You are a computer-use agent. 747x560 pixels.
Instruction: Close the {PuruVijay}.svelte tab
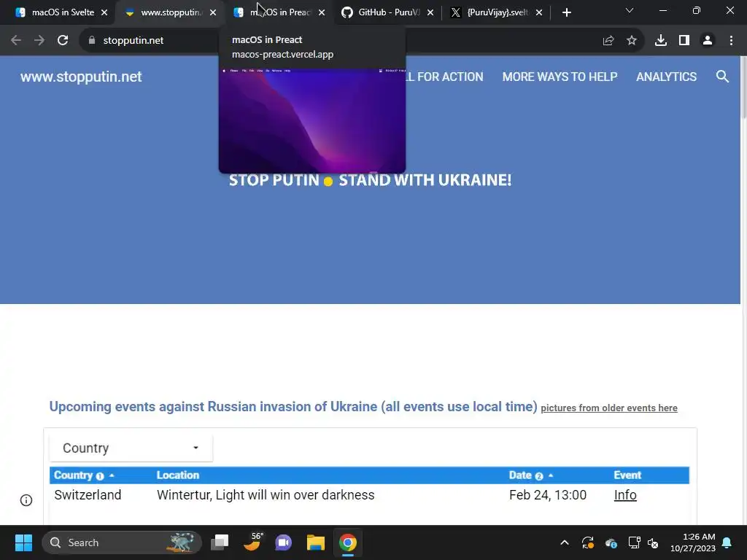pos(539,13)
